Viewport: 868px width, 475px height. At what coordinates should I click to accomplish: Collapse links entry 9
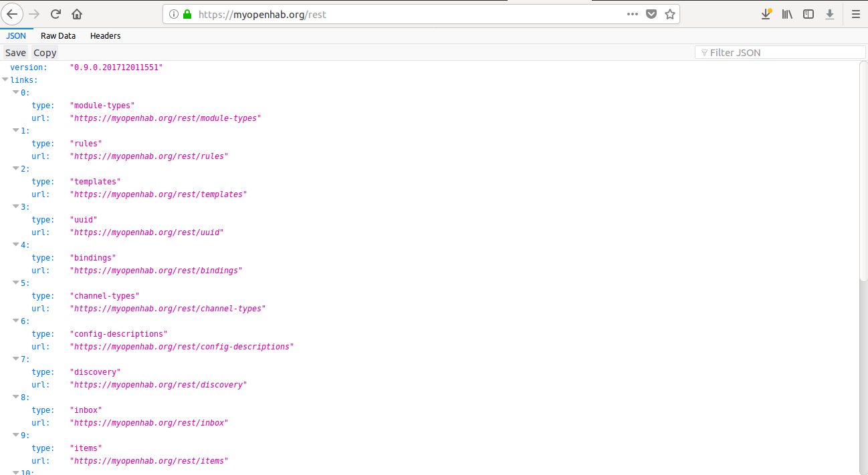(16, 436)
